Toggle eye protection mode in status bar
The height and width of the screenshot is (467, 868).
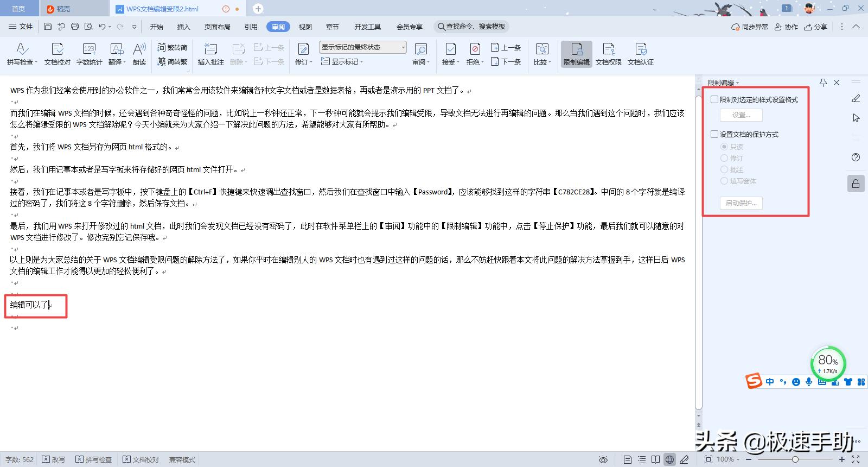click(603, 459)
